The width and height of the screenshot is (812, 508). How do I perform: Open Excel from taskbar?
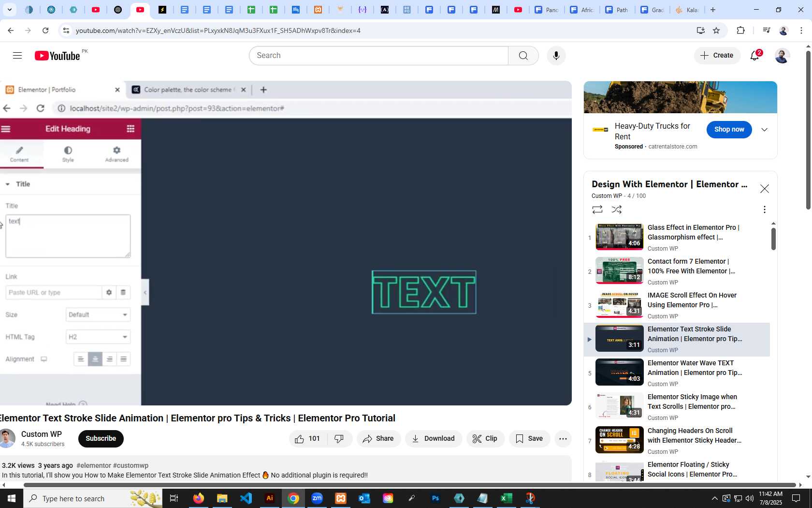coord(506,498)
